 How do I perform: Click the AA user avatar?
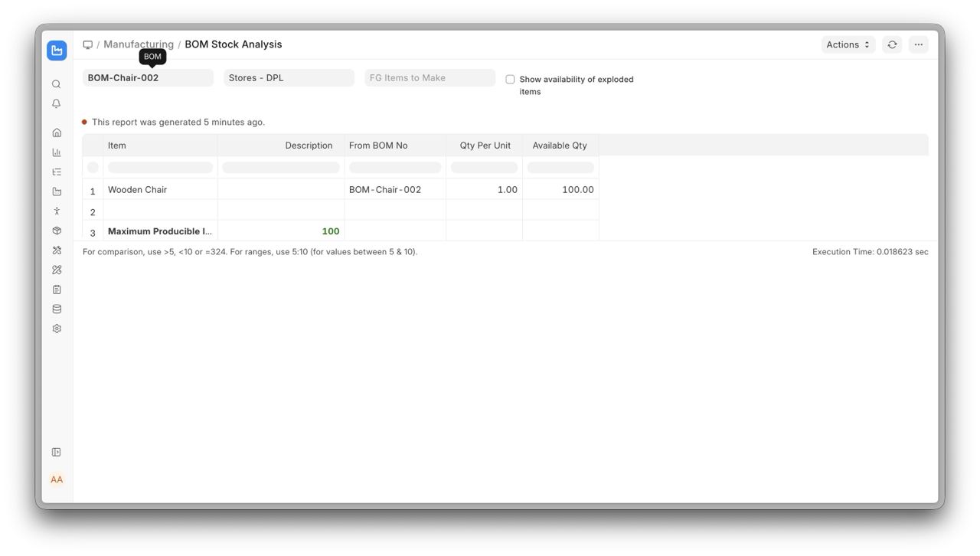(57, 479)
